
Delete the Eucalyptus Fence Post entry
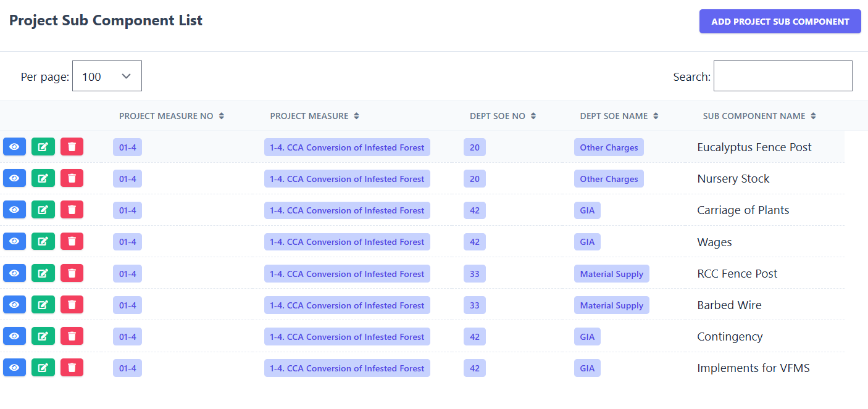(x=72, y=147)
